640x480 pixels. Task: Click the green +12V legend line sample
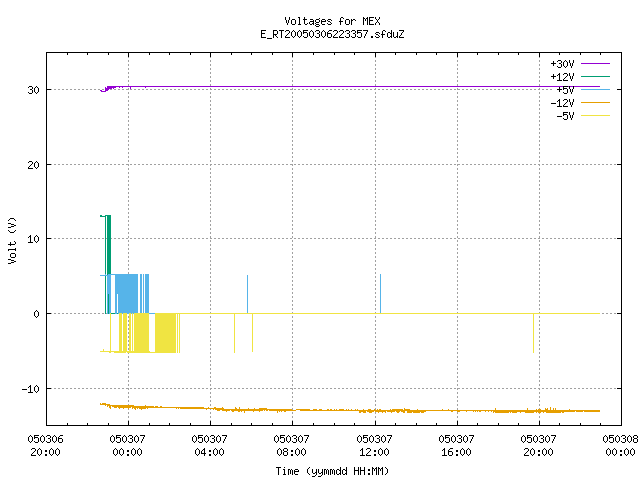click(x=595, y=76)
